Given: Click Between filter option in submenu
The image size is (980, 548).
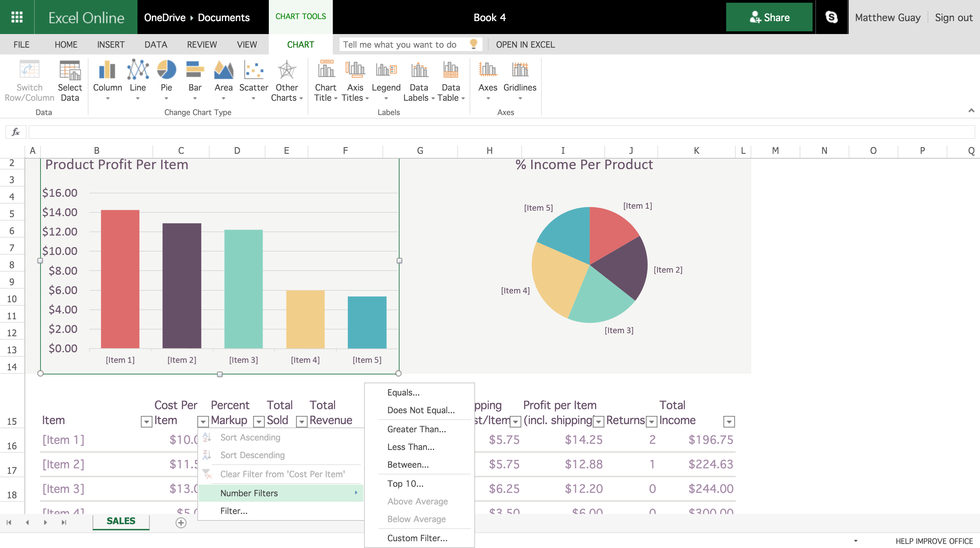Looking at the screenshot, I should (408, 465).
